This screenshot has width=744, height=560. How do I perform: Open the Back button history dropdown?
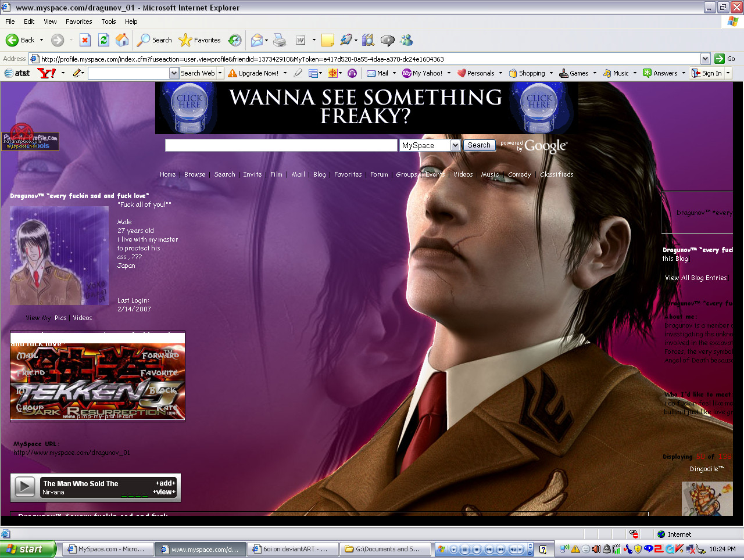tap(41, 40)
